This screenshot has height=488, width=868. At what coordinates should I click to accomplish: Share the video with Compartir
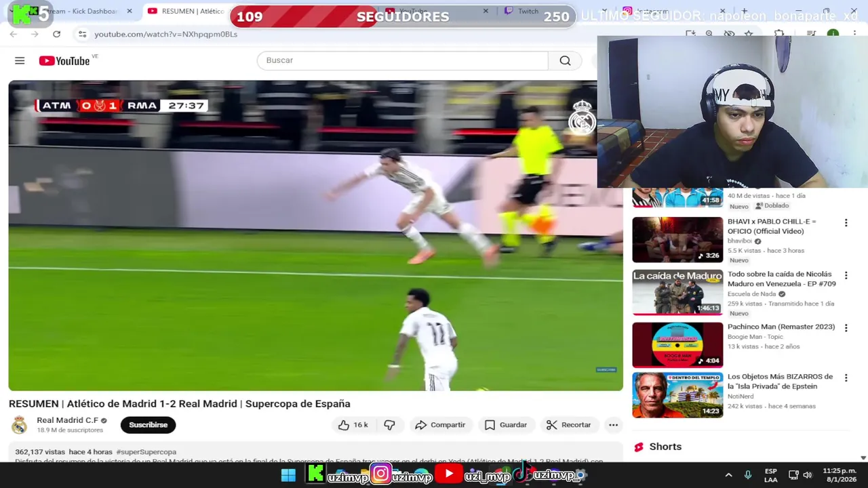(x=440, y=425)
